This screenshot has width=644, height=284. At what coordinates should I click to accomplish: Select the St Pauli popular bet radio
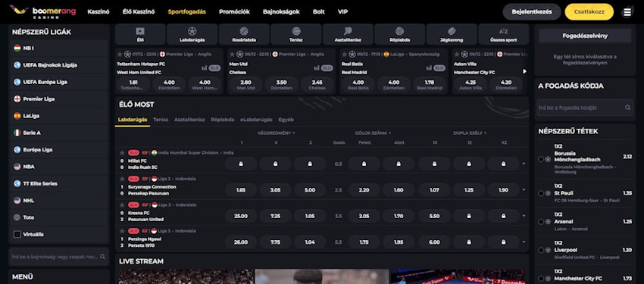pyautogui.click(x=541, y=193)
